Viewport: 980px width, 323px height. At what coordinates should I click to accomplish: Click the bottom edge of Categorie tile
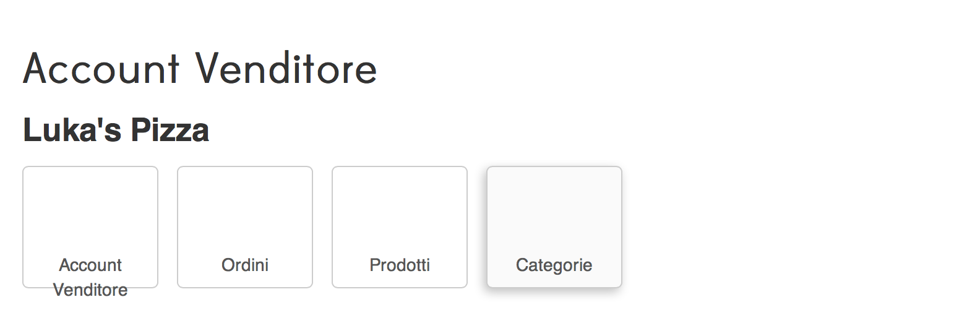pyautogui.click(x=554, y=286)
